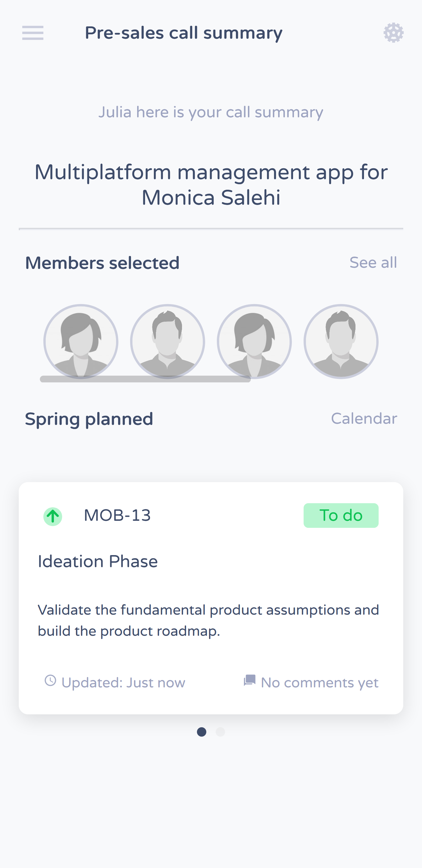Click the green priority arrow icon
This screenshot has width=422, height=868.
click(x=53, y=516)
